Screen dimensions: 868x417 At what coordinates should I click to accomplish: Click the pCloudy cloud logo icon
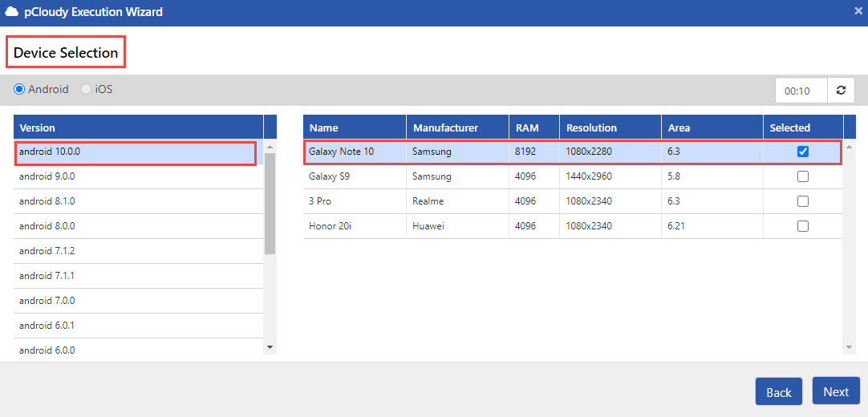pyautogui.click(x=12, y=12)
